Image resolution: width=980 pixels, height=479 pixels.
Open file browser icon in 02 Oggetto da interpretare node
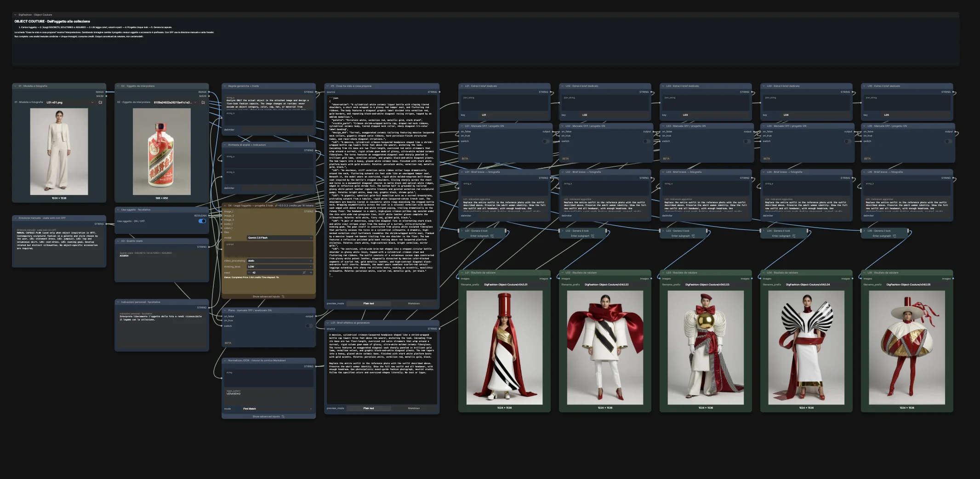(203, 103)
